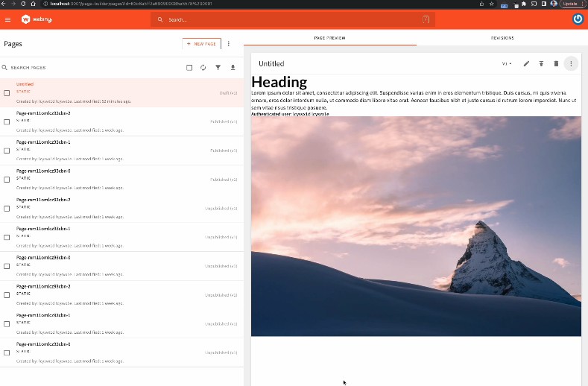This screenshot has width=588, height=386.
Task: Select the Page-mm11omlcz93cbn-2 published page checkbox
Action: point(7,121)
